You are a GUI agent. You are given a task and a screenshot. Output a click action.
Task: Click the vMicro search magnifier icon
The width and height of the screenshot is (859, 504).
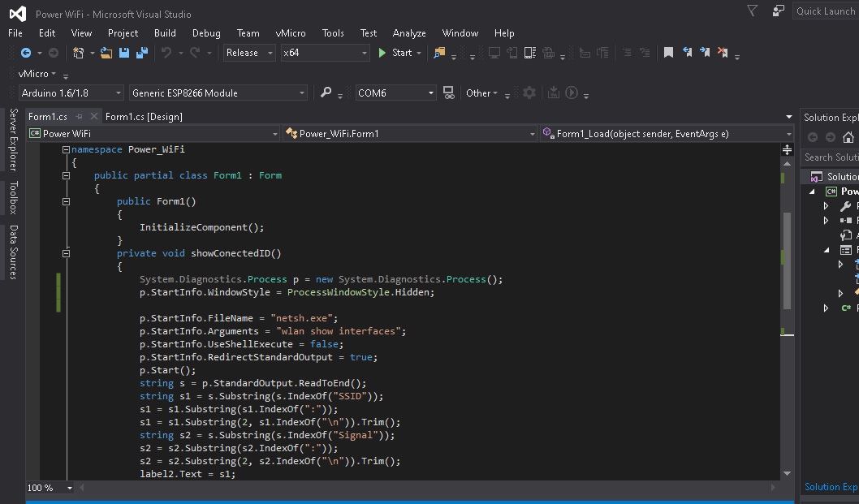point(326,93)
